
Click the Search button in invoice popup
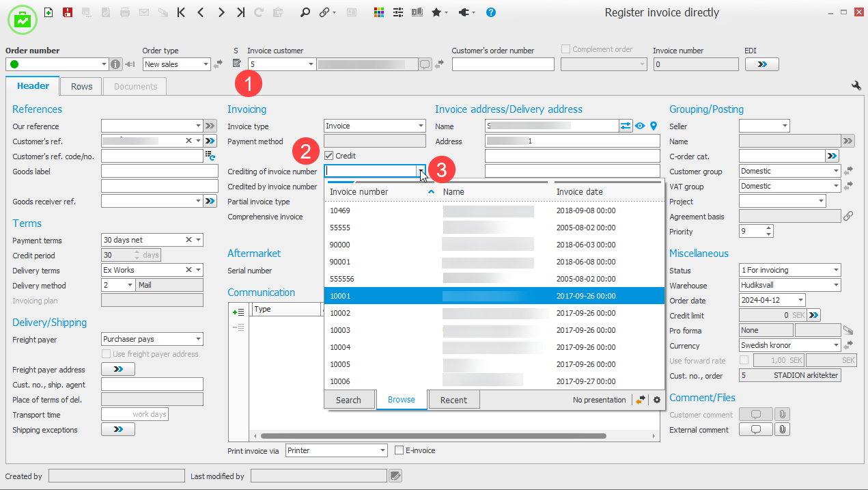click(348, 400)
